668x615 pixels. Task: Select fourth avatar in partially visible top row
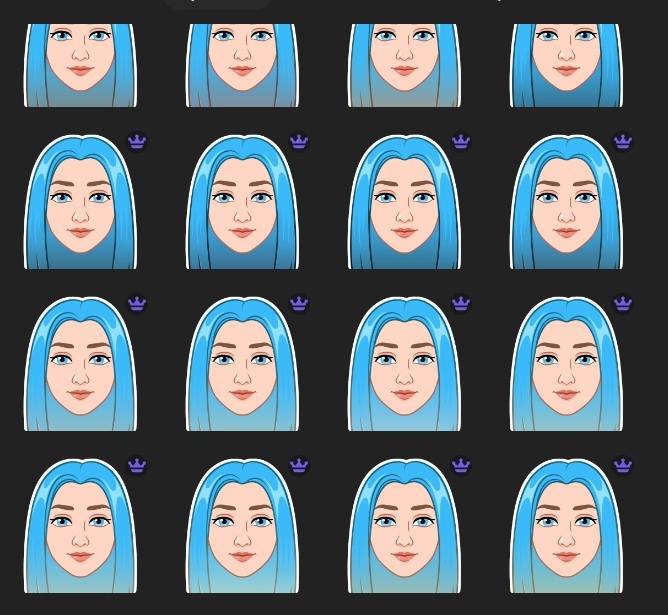(566, 65)
